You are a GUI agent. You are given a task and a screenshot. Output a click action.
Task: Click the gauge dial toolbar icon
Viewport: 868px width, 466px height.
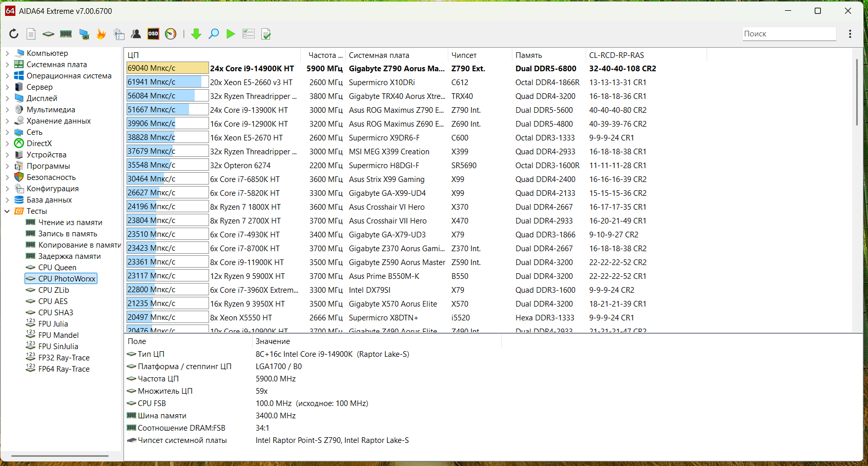point(171,34)
